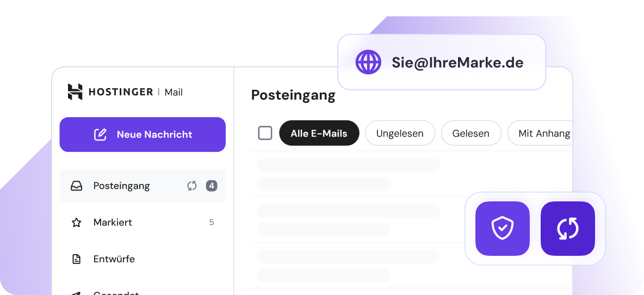This screenshot has height=295, width=644.
Task: Click the inbox tray icon beside Posteingang
Action: tap(77, 186)
